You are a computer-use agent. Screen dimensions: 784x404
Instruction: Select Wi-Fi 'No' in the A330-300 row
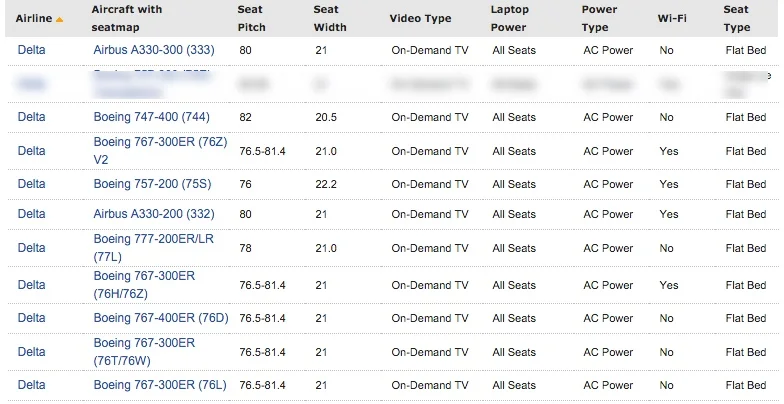(x=666, y=50)
